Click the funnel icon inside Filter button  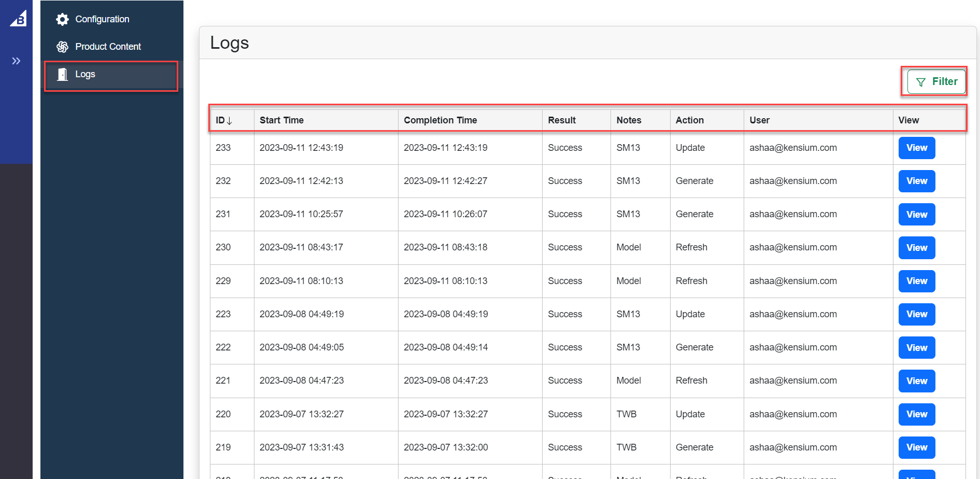(x=921, y=81)
